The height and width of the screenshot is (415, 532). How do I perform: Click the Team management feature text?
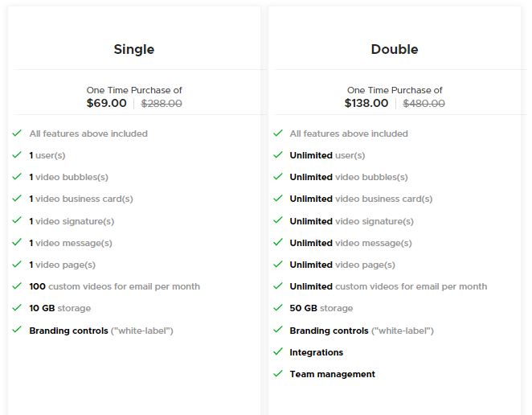(333, 374)
